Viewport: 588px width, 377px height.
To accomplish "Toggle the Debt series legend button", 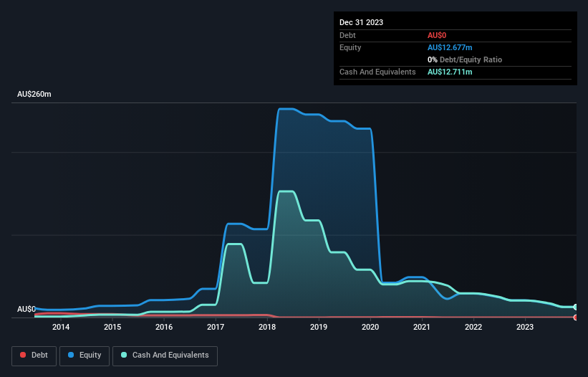I will coord(34,355).
